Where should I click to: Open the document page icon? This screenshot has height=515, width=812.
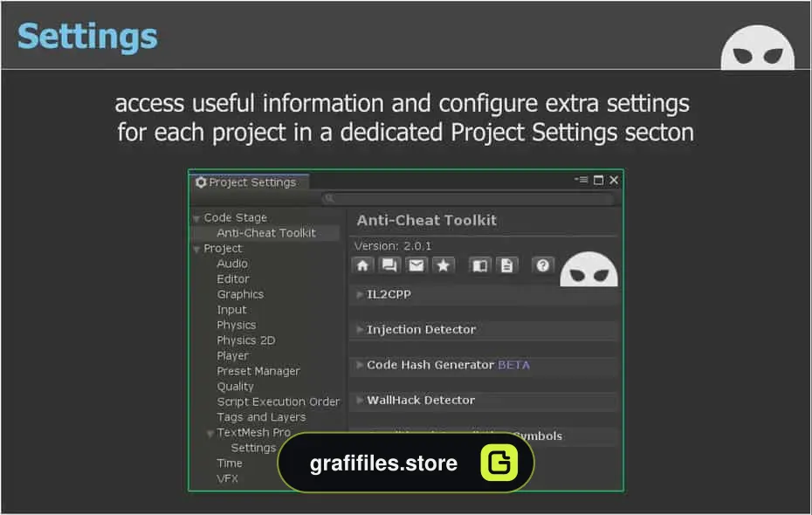click(x=506, y=265)
